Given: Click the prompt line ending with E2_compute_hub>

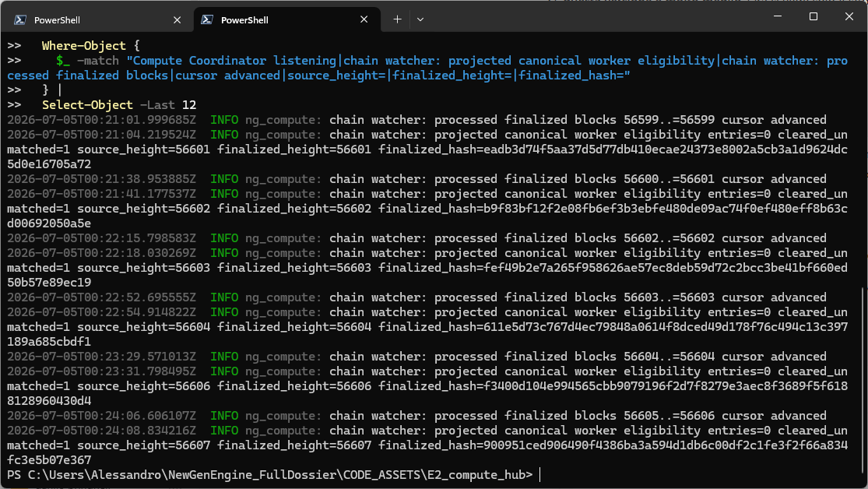Looking at the screenshot, I should pos(269,475).
